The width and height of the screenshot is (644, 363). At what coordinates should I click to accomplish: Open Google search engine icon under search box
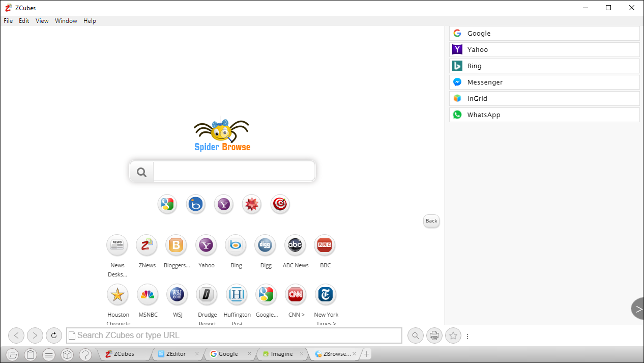pyautogui.click(x=167, y=204)
